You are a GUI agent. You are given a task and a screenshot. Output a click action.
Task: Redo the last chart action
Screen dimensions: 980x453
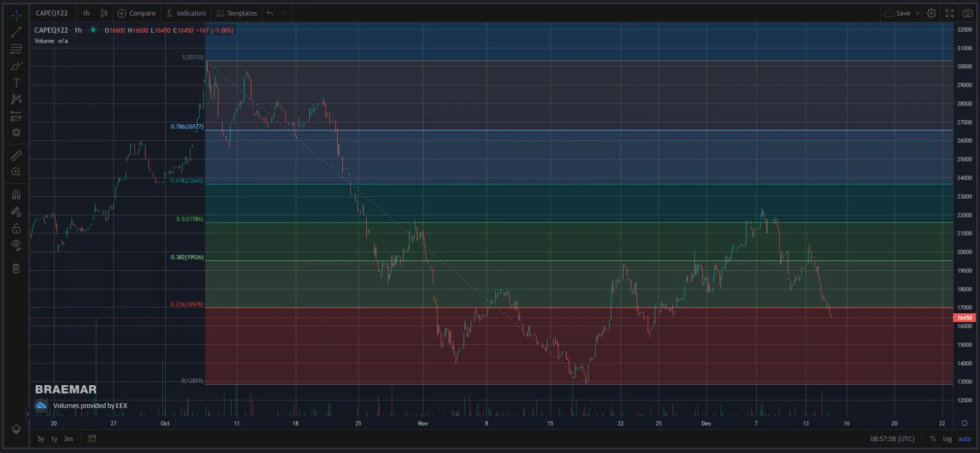tap(283, 13)
